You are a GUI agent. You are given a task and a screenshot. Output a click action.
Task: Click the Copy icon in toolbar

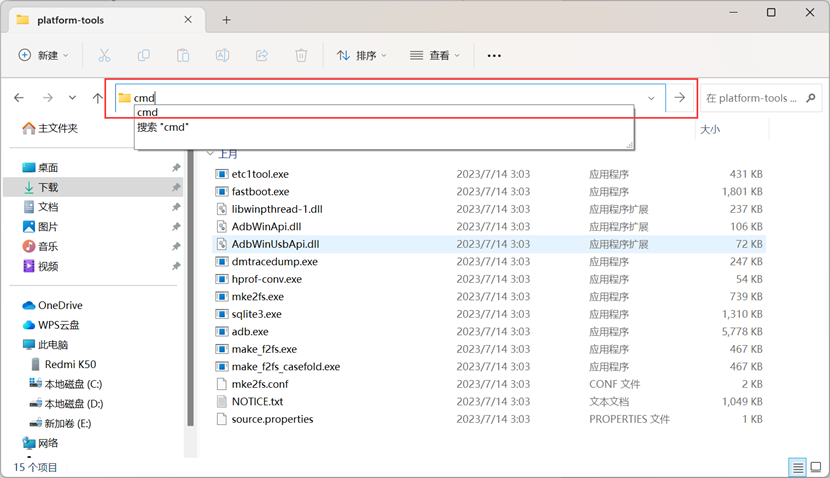tap(144, 56)
